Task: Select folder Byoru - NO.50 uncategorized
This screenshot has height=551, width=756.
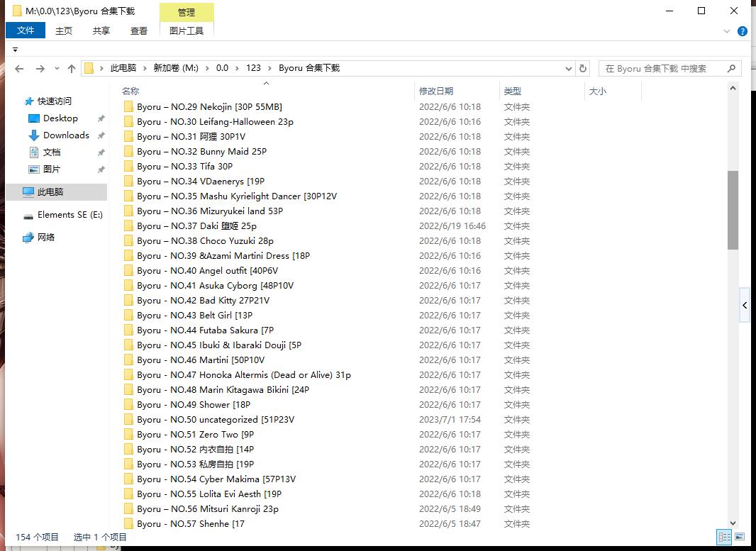Action: (216, 420)
